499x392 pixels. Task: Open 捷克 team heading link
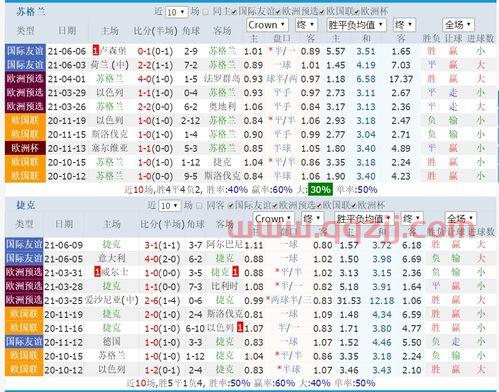[26, 205]
